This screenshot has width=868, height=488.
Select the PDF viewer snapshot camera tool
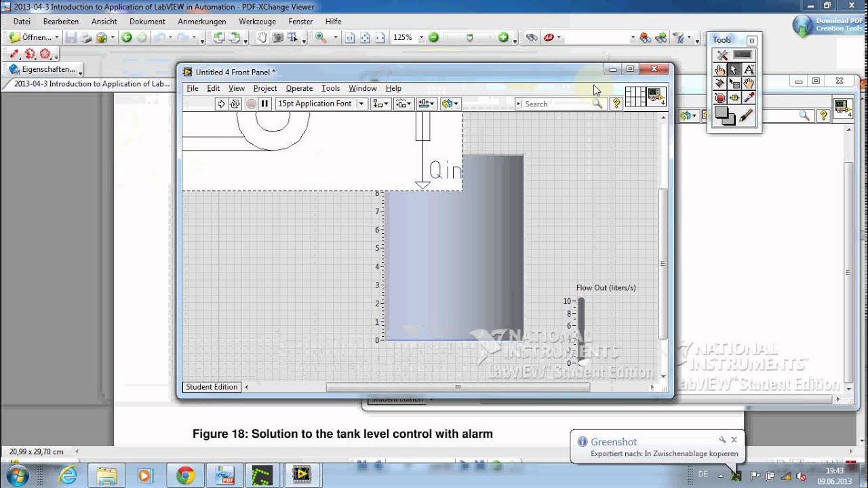[277, 38]
